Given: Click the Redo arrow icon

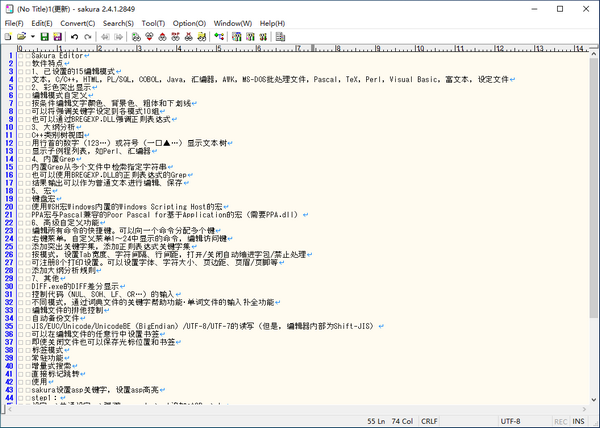Looking at the screenshot, I should click(x=88, y=37).
